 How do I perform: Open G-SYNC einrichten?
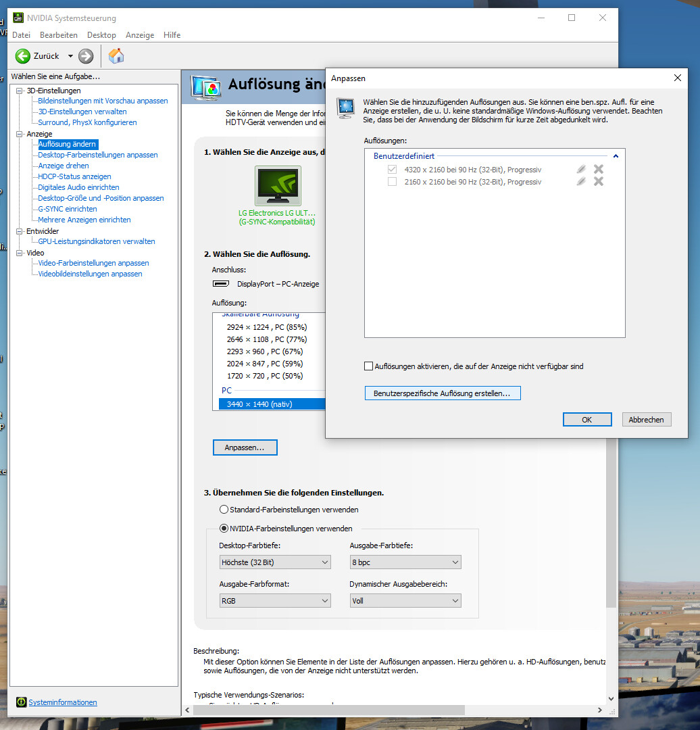(68, 209)
